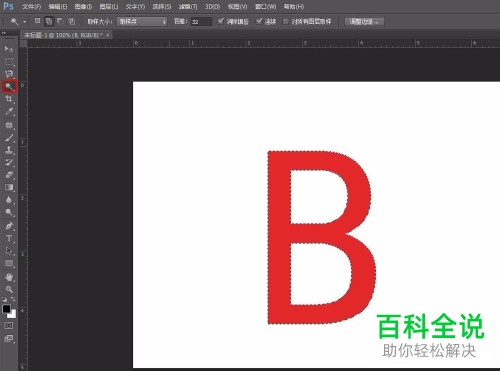Open the 文字(Y) Type menu
The image size is (500, 371).
pyautogui.click(x=135, y=7)
